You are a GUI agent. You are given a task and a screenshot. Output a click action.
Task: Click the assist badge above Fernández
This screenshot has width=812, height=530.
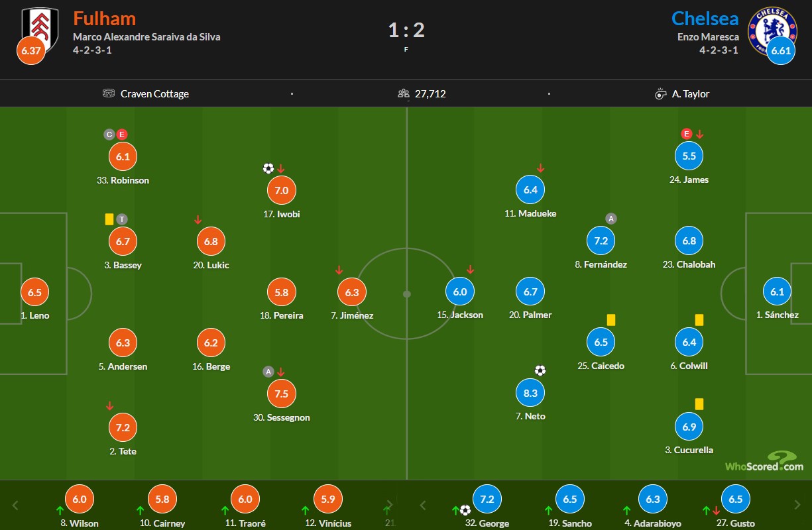tap(611, 219)
